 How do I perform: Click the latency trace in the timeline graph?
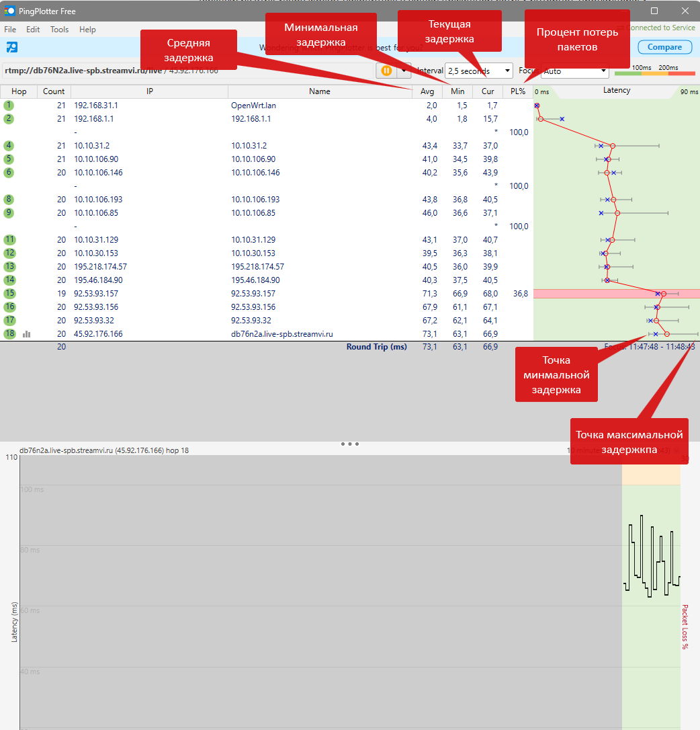(x=652, y=556)
